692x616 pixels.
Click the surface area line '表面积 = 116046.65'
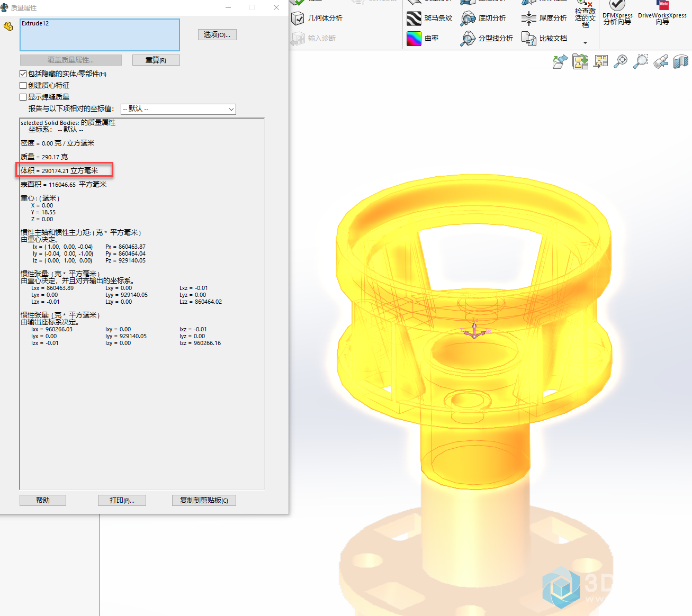click(x=64, y=184)
